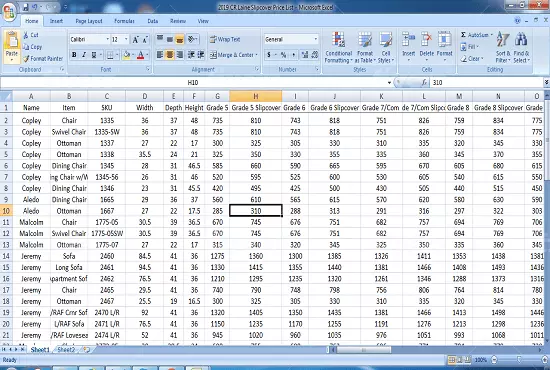
Task: Open Conditional Formatting menu
Action: (x=338, y=47)
